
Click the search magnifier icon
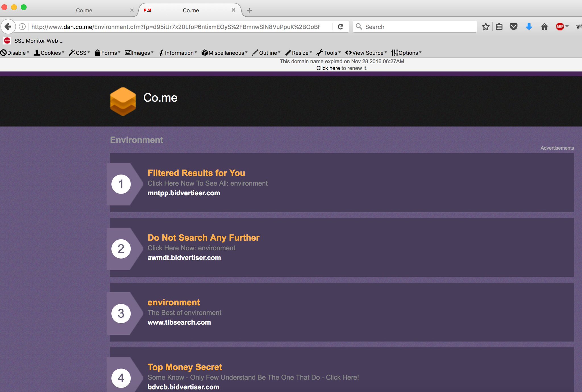click(359, 27)
